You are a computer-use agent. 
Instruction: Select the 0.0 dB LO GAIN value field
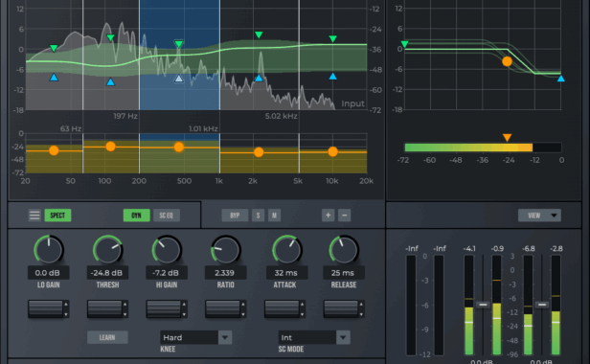[x=48, y=273]
